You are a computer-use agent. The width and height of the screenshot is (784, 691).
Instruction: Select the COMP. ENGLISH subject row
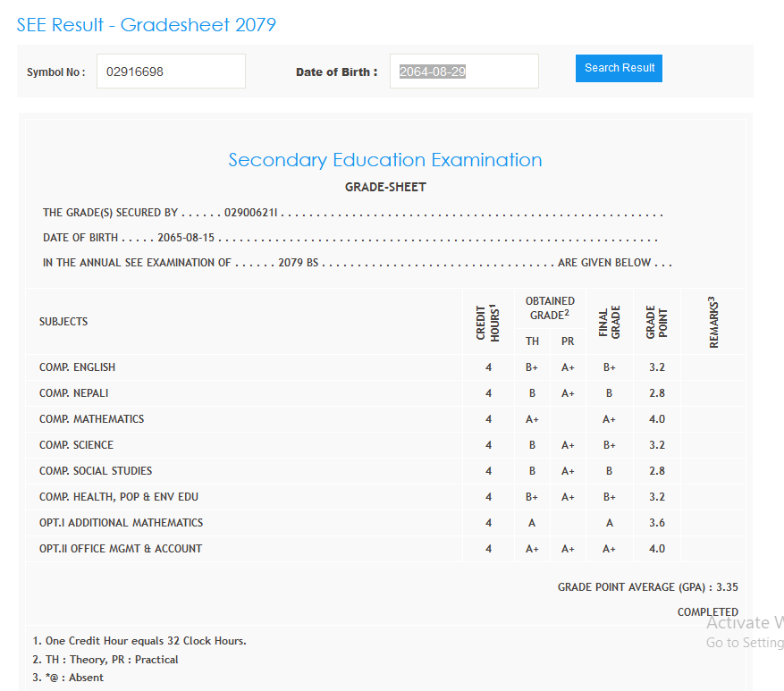point(78,367)
